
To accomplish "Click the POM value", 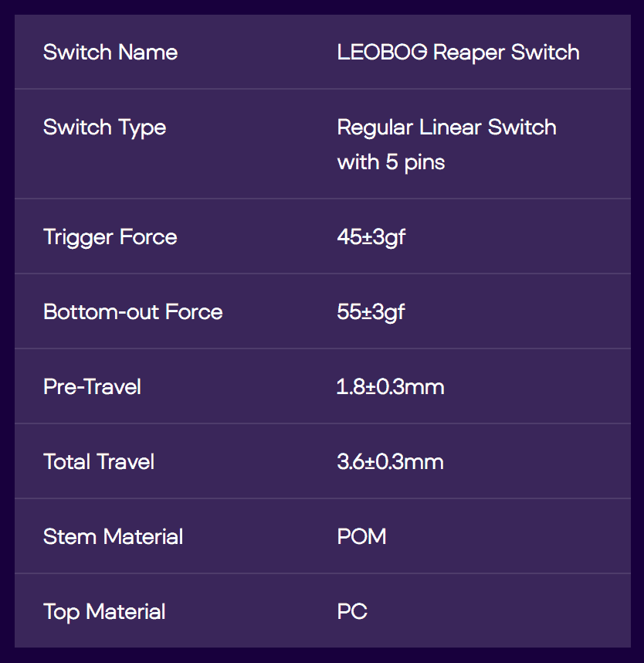I will coord(362,537).
